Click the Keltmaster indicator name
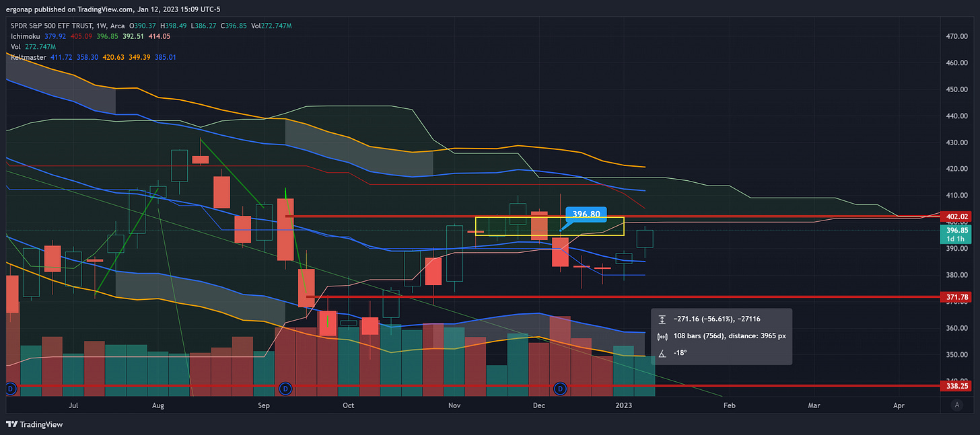Screen dimensions: 980x435 pyautogui.click(x=28, y=58)
